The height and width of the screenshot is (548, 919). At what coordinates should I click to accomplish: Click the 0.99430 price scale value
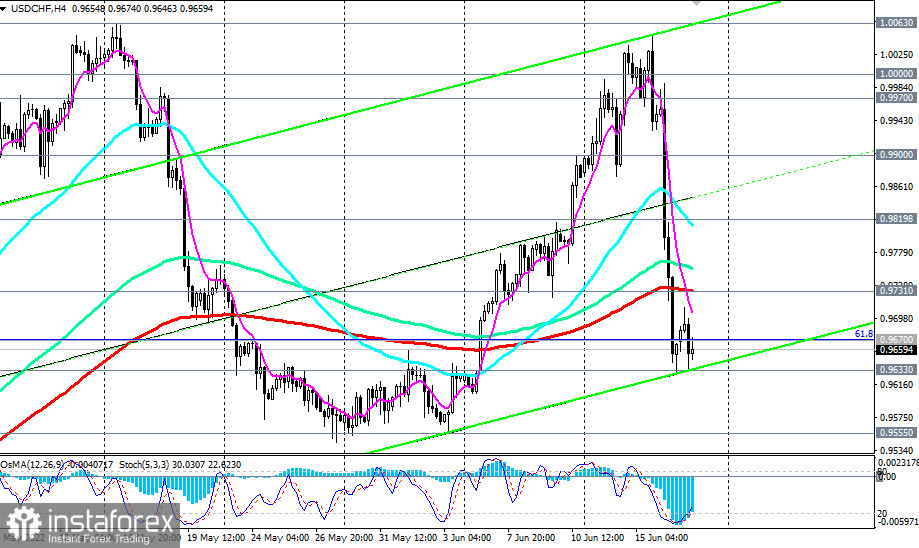tap(897, 121)
